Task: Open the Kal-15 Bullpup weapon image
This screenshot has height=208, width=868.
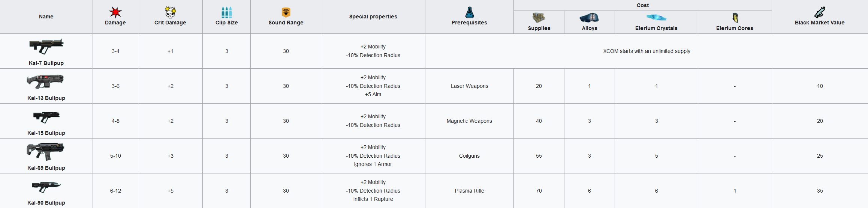Action: (x=46, y=117)
